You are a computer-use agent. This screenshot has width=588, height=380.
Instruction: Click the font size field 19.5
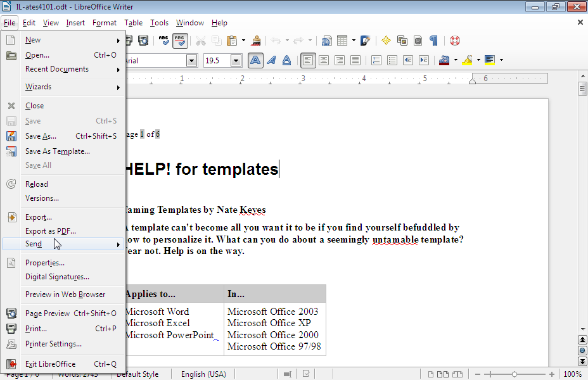point(217,60)
